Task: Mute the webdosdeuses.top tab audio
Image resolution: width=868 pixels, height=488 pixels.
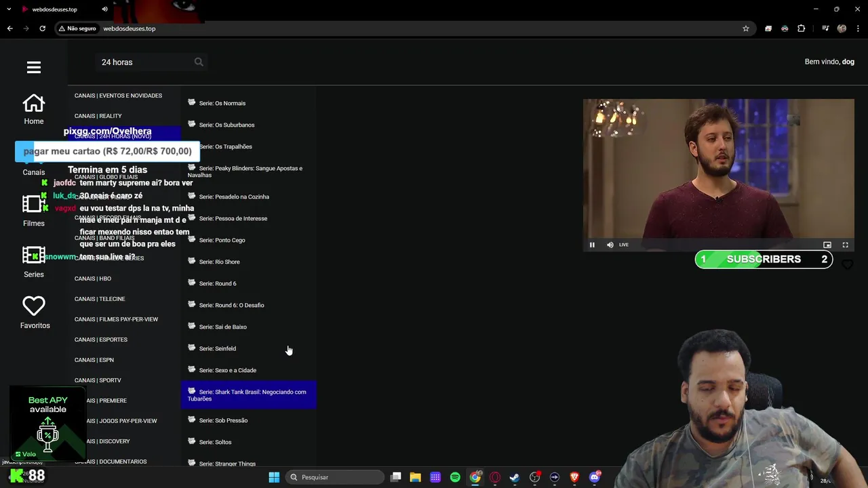Action: pos(104,9)
